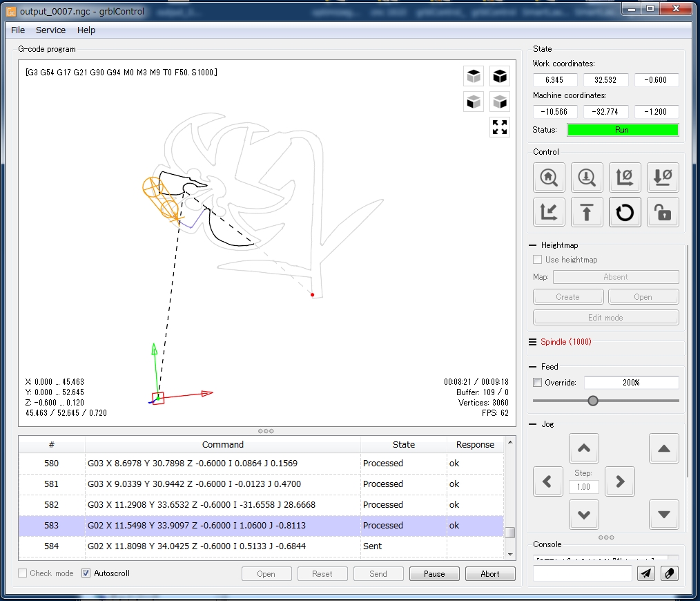Clear the console with eraser icon

coord(669,573)
